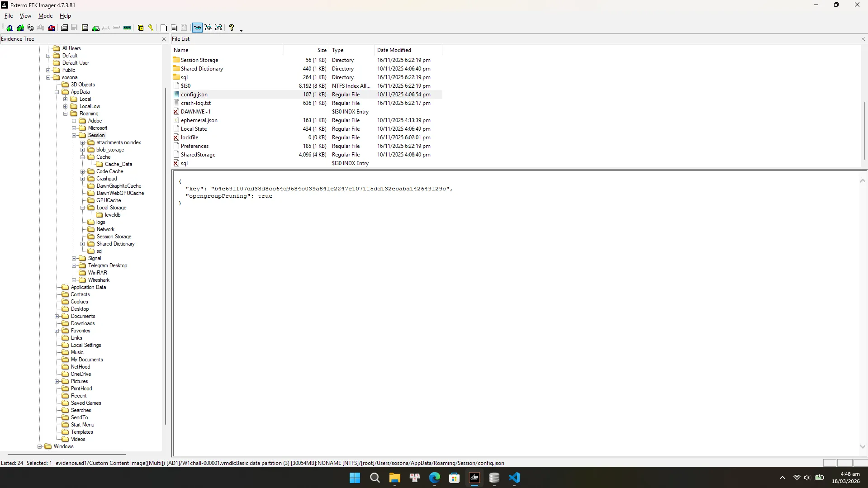Open the File menu
The height and width of the screenshot is (488, 868).
pyautogui.click(x=9, y=16)
